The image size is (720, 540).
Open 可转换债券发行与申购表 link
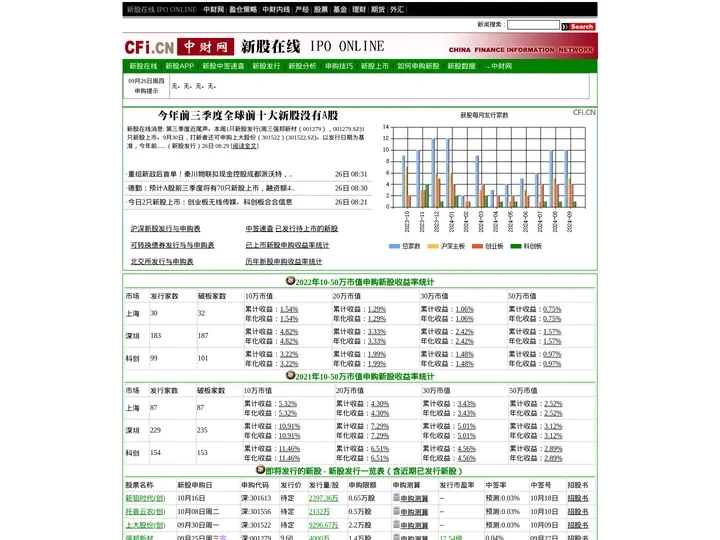click(172, 245)
